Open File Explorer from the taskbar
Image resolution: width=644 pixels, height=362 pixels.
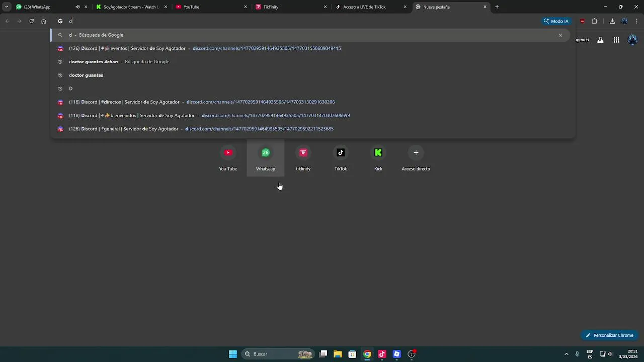[x=338, y=354]
